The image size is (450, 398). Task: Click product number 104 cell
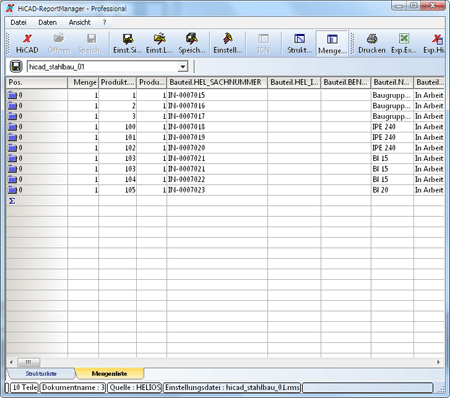click(118, 180)
